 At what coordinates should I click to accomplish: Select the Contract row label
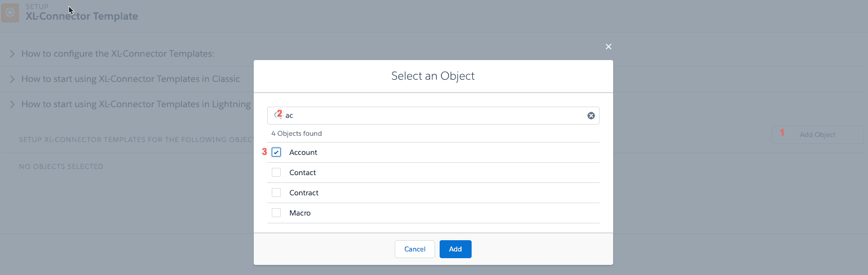coord(304,193)
